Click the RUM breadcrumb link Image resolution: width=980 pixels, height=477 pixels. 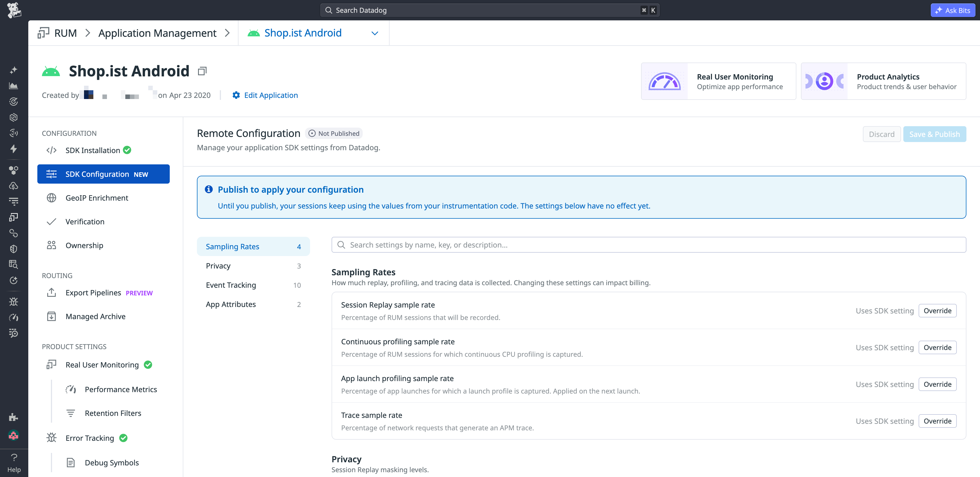(65, 33)
